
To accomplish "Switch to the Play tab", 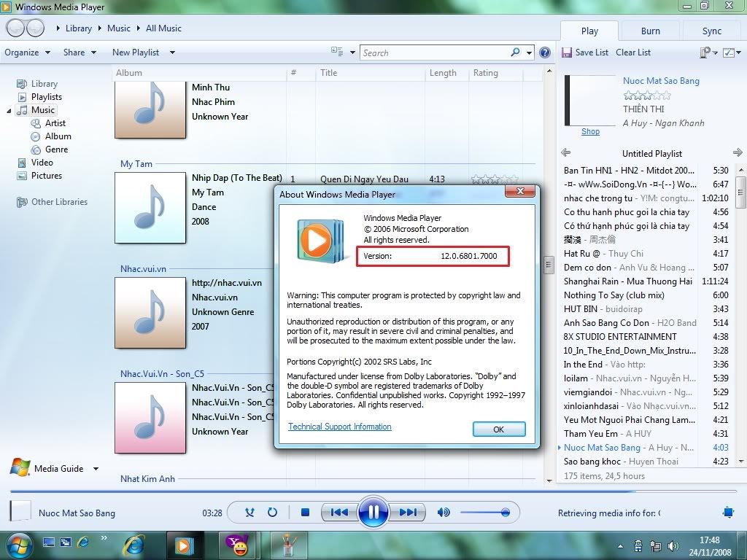I will tap(589, 31).
